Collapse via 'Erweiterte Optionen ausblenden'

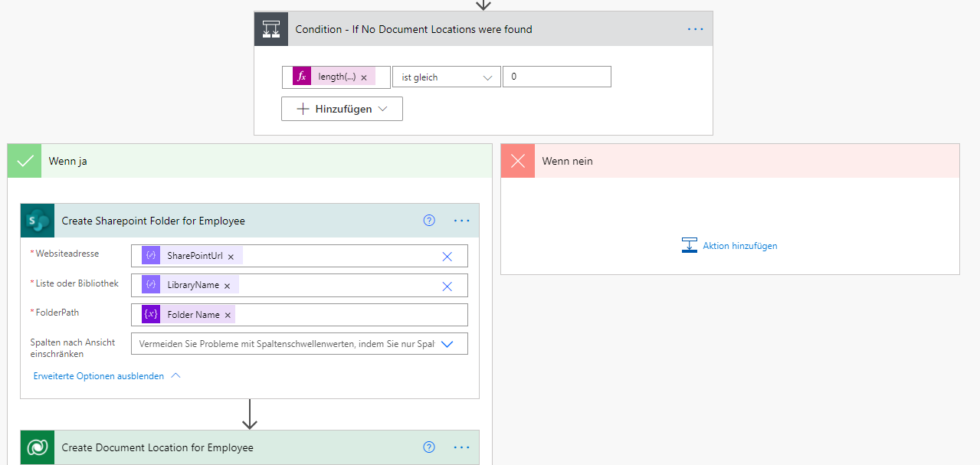(107, 376)
